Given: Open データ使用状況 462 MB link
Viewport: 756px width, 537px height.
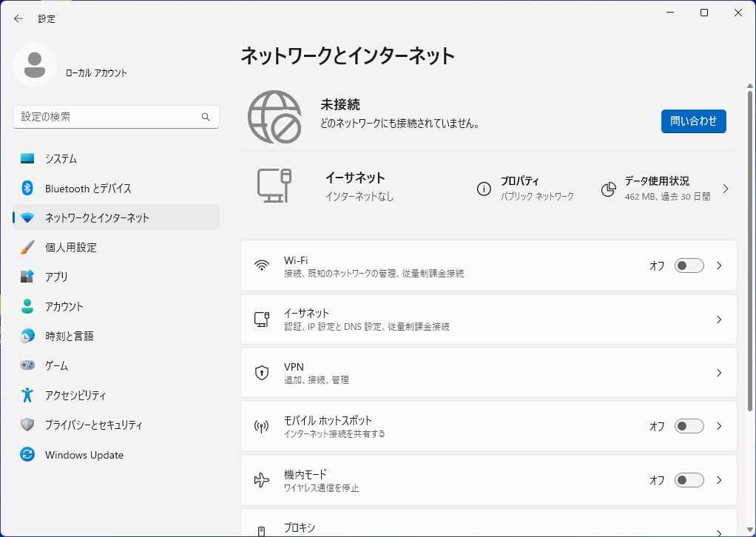Looking at the screenshot, I should pyautogui.click(x=656, y=189).
